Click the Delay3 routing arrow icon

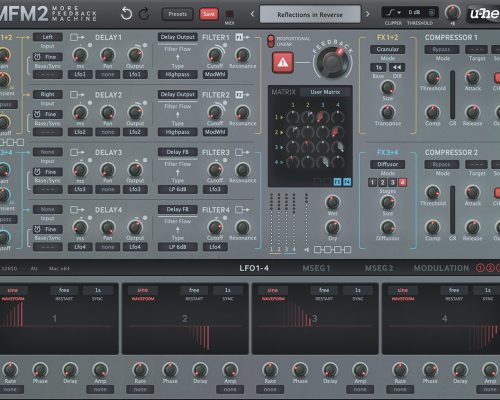point(77,152)
